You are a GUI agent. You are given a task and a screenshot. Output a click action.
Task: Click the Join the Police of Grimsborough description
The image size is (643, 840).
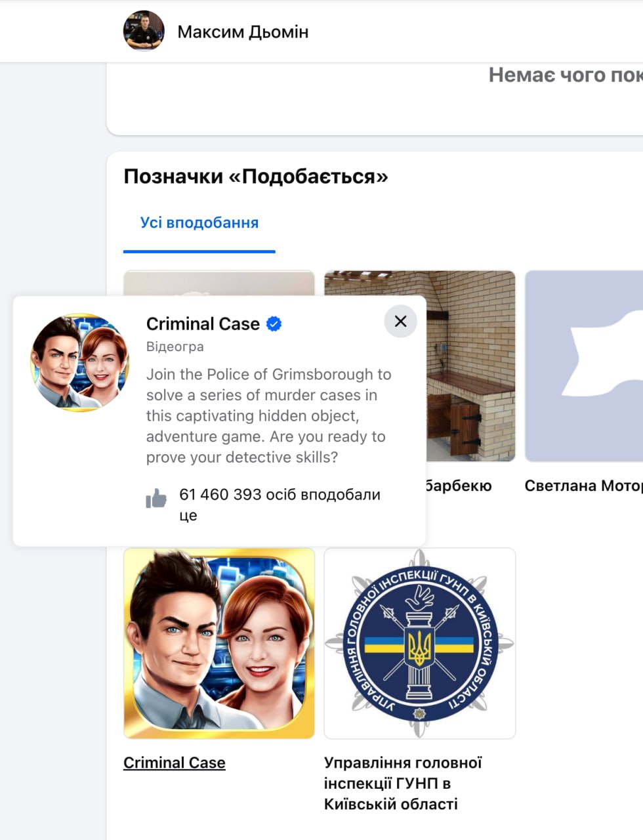(268, 415)
